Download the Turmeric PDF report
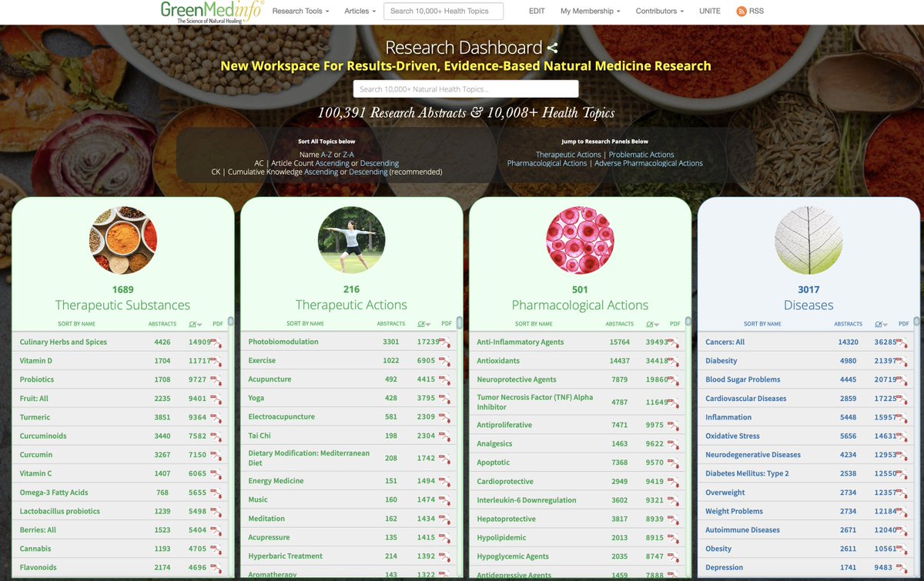This screenshot has width=924, height=581. click(x=216, y=418)
